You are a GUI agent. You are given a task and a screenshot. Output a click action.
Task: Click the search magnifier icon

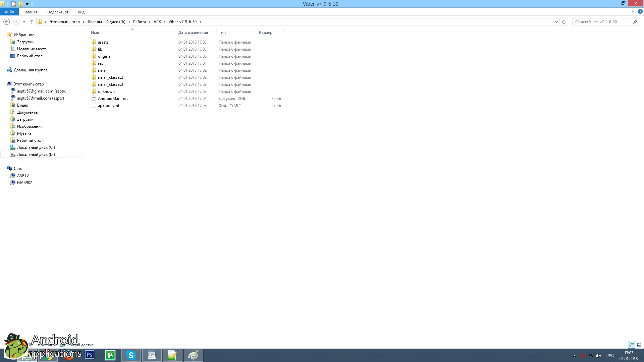coord(635,22)
